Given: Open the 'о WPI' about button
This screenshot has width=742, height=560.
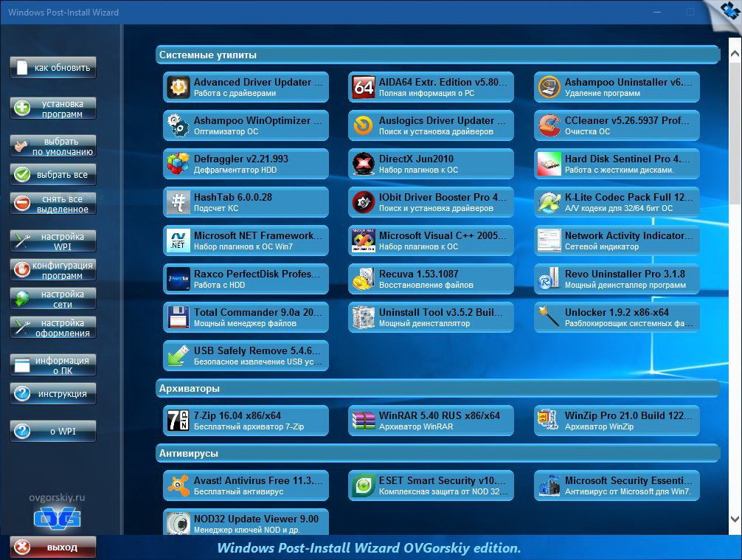Looking at the screenshot, I should (x=53, y=431).
